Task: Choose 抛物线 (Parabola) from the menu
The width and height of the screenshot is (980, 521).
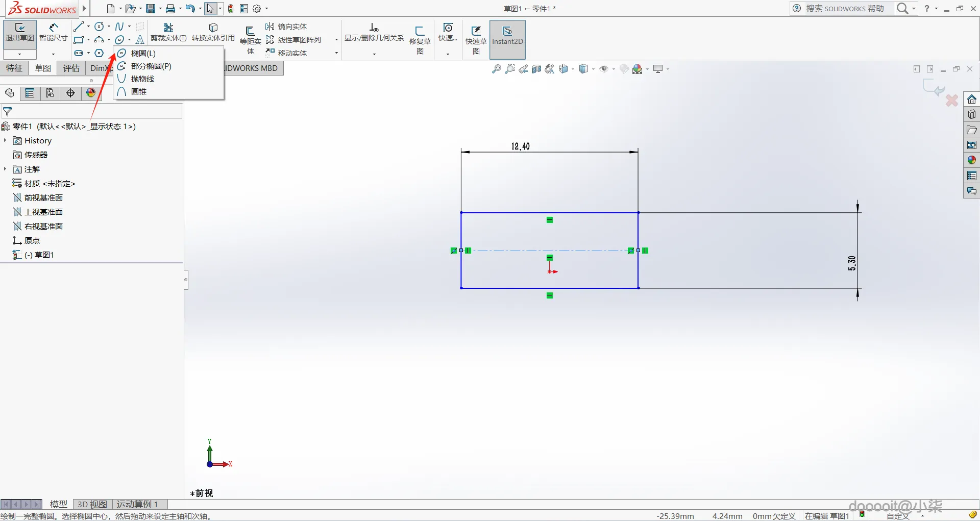Action: 168,79
